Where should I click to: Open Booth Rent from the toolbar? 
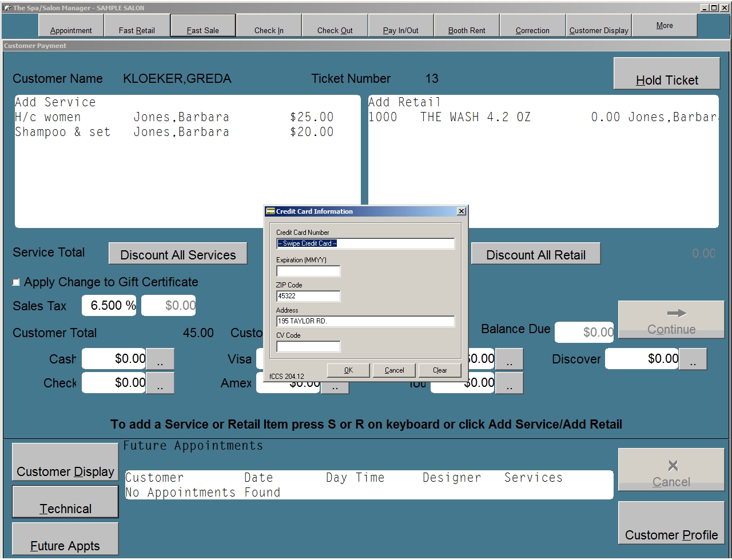click(467, 26)
